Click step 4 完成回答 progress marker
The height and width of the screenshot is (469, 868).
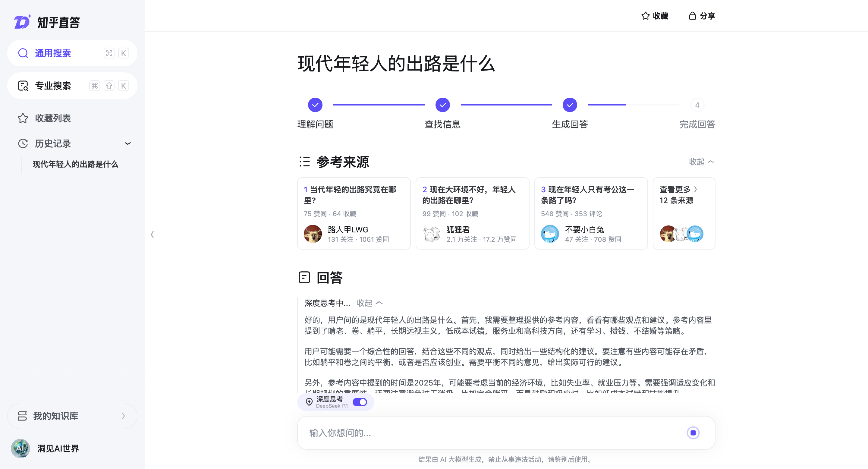pos(697,105)
